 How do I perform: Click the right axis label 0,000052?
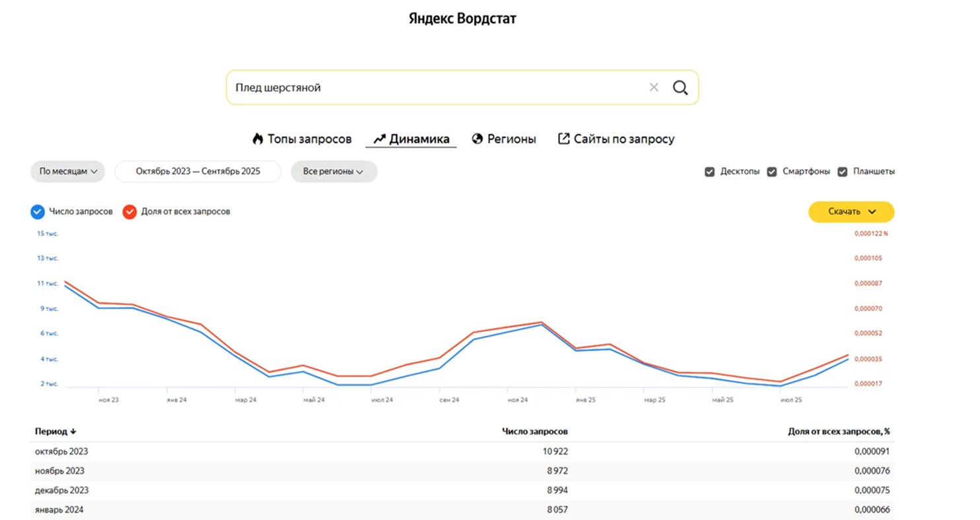click(x=868, y=333)
